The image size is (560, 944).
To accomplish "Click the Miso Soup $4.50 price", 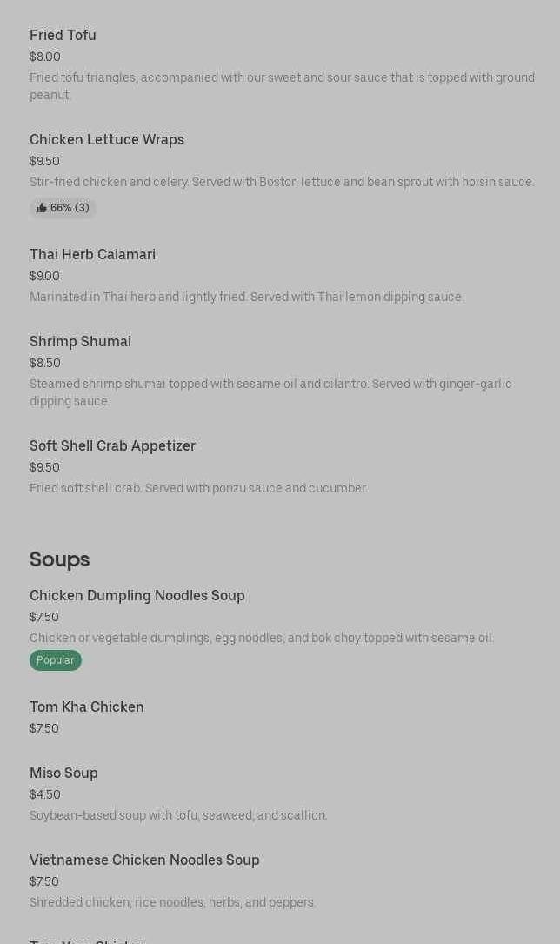I will point(45,795).
